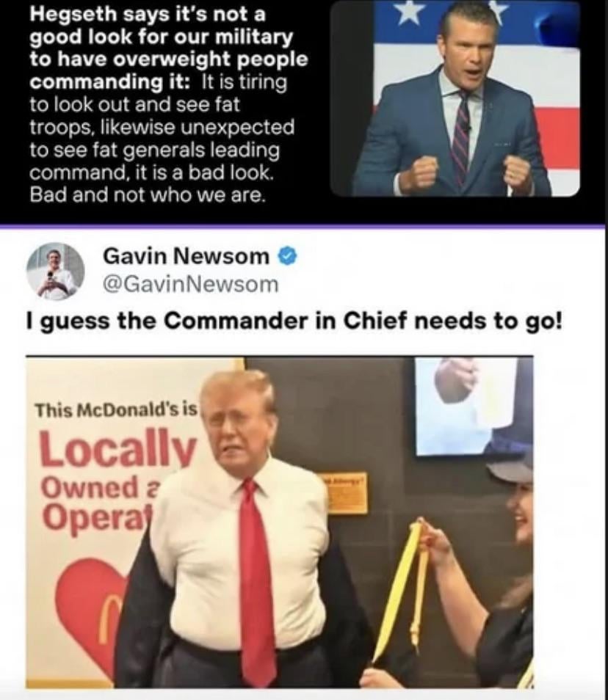608x700 pixels.
Task: Open the Hegseth speech photo thumbnail
Action: (x=455, y=98)
